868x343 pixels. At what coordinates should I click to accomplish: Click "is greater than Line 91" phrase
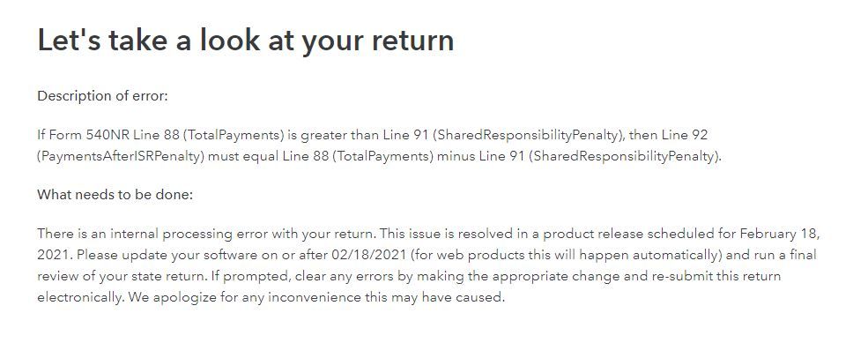pos(360,135)
